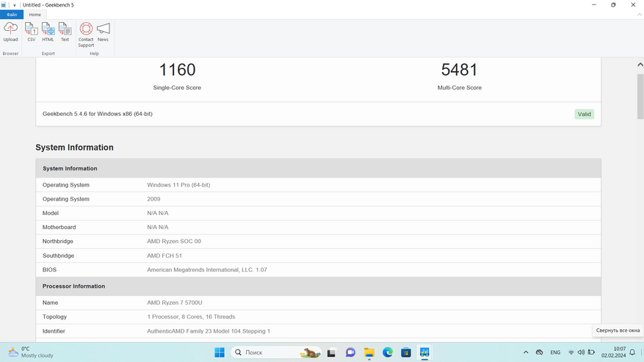
Task: Open Task View from the taskbar
Action: coord(331,352)
